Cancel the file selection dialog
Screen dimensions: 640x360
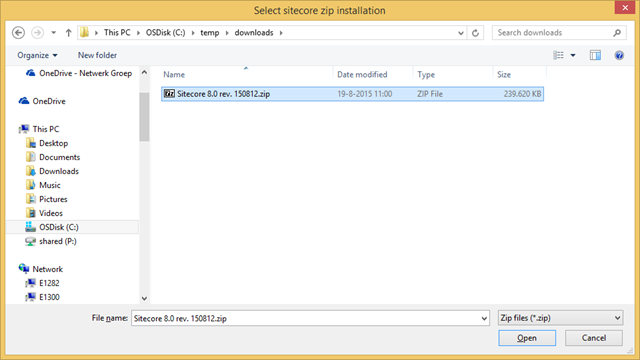click(x=594, y=338)
